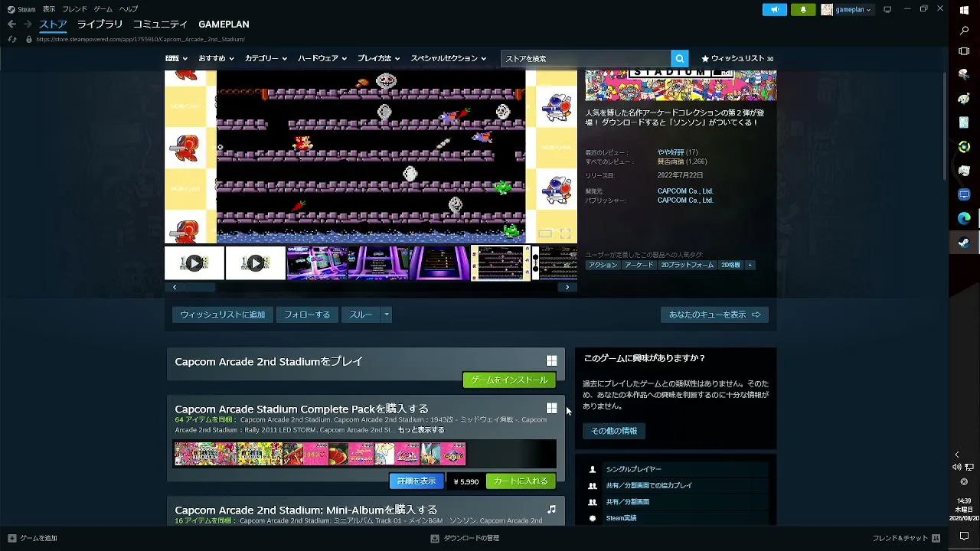Open the friends and chat icon

[936, 538]
